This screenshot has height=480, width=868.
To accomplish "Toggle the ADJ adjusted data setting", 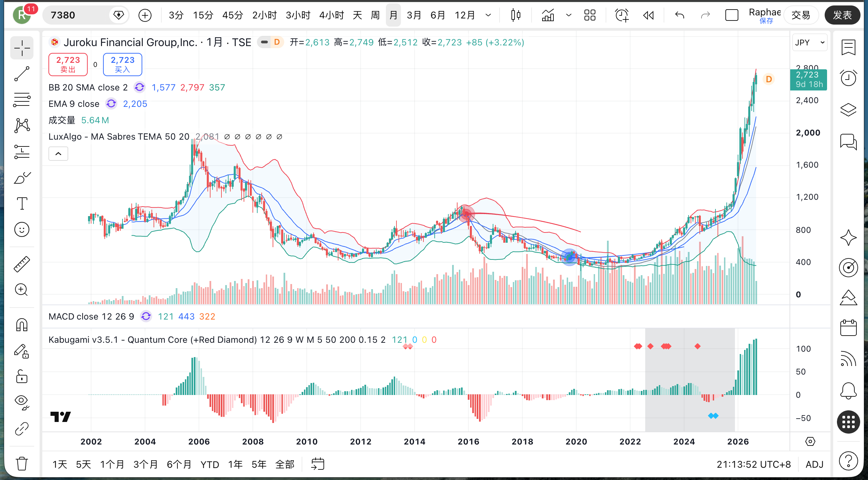I will [814, 464].
